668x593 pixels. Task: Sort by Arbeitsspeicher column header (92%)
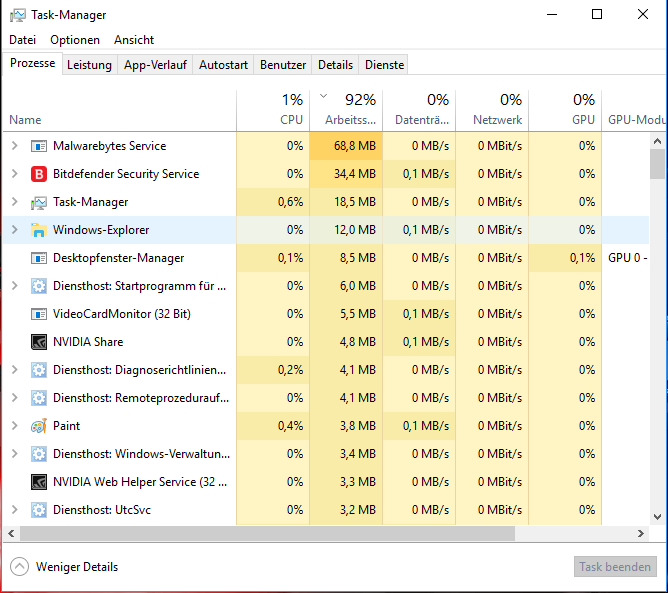[346, 111]
